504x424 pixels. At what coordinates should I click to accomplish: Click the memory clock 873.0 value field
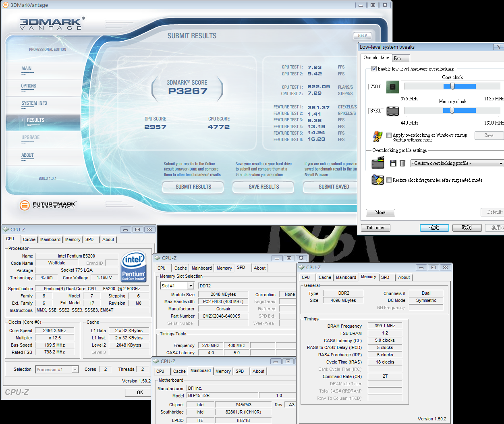click(376, 111)
